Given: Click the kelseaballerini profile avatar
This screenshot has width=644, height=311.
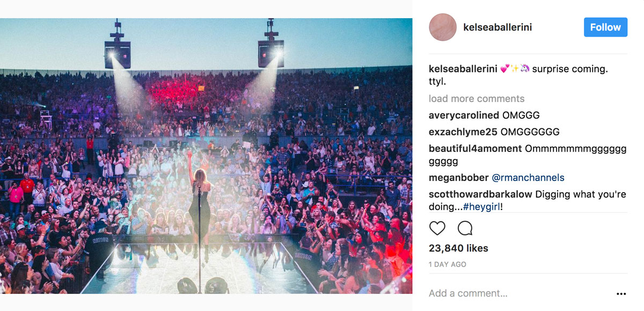Looking at the screenshot, I should pyautogui.click(x=443, y=27).
